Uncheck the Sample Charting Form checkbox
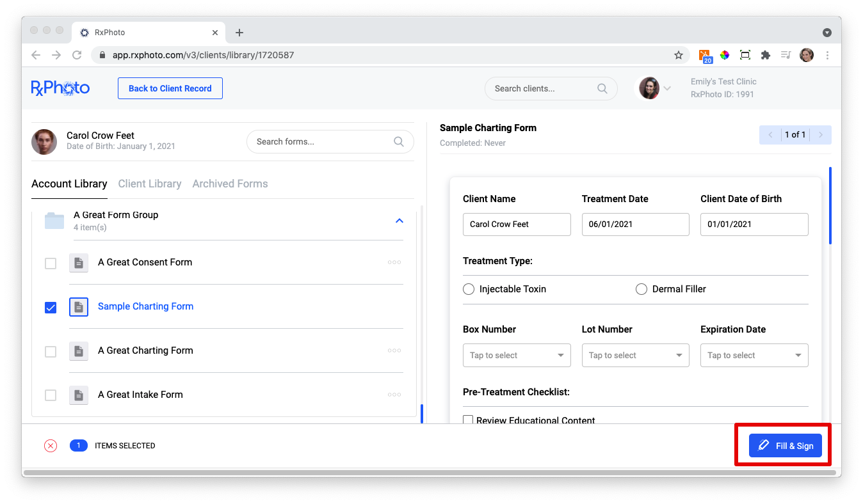Viewport: 863px width, 504px height. (x=51, y=308)
